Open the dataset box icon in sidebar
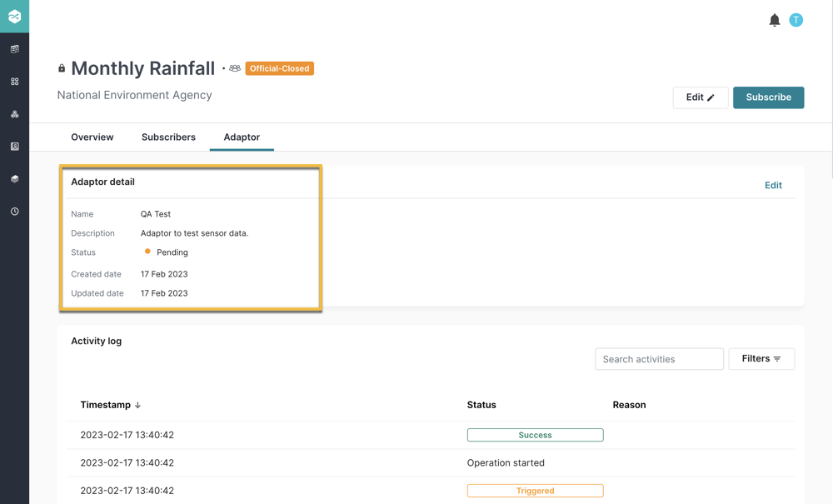This screenshot has height=504, width=833. point(13,178)
